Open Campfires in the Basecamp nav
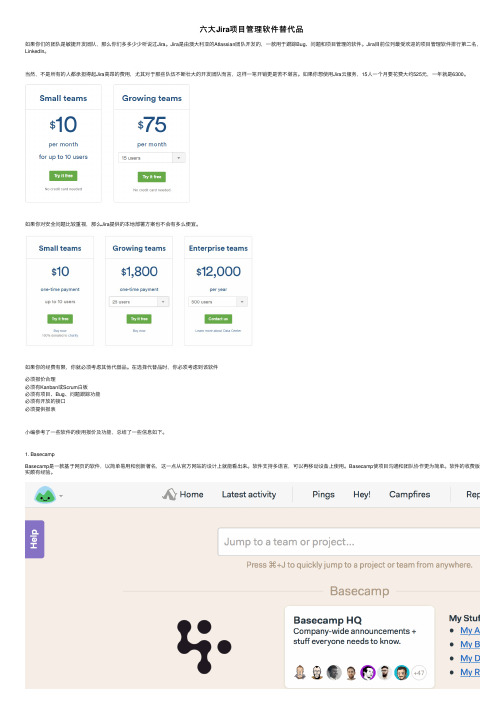This screenshot has width=504, height=713. coord(409,494)
